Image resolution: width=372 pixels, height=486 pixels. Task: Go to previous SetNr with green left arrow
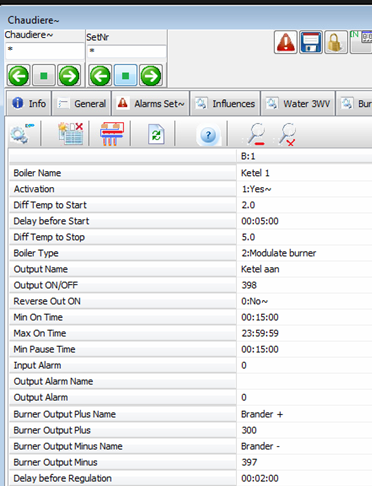[100, 76]
